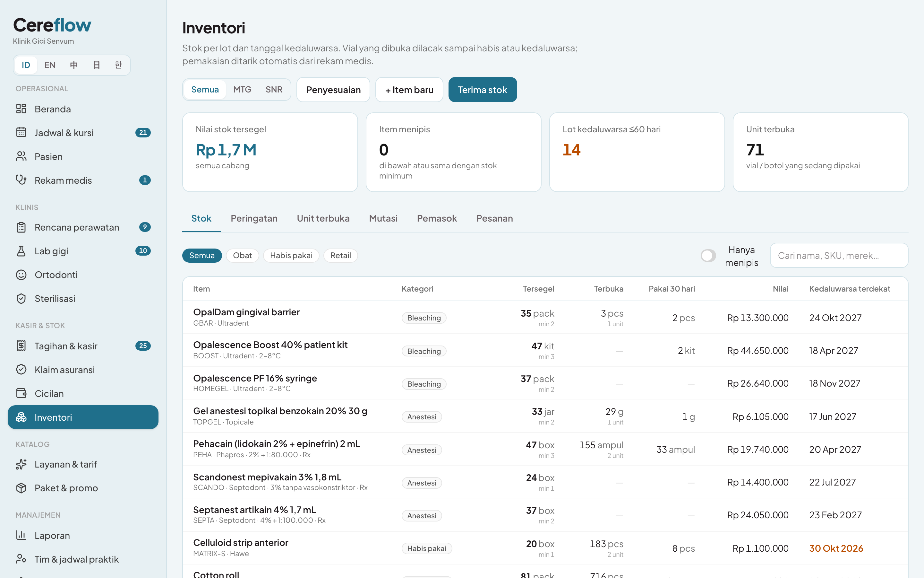Open the Nilai stok tersegel card
Viewport: 924px width, 578px height.
pos(270,152)
